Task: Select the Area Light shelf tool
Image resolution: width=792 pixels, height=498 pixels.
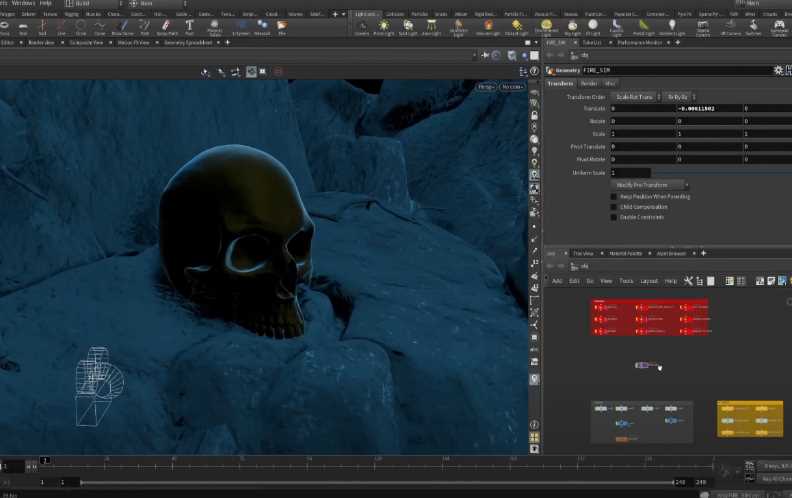Action: click(x=431, y=26)
